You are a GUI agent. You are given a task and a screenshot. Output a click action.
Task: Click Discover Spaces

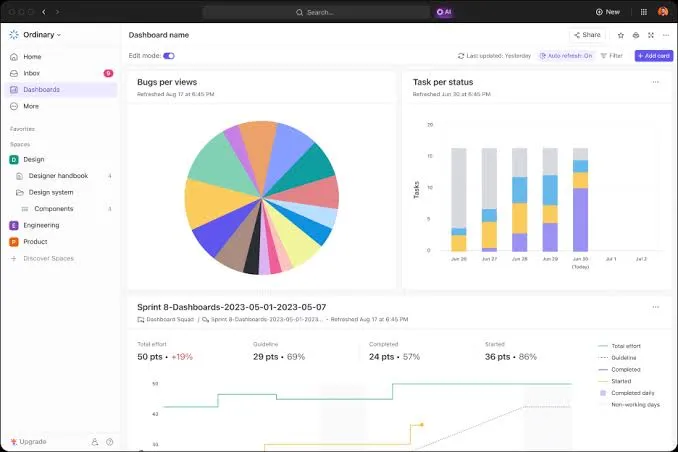(48, 258)
